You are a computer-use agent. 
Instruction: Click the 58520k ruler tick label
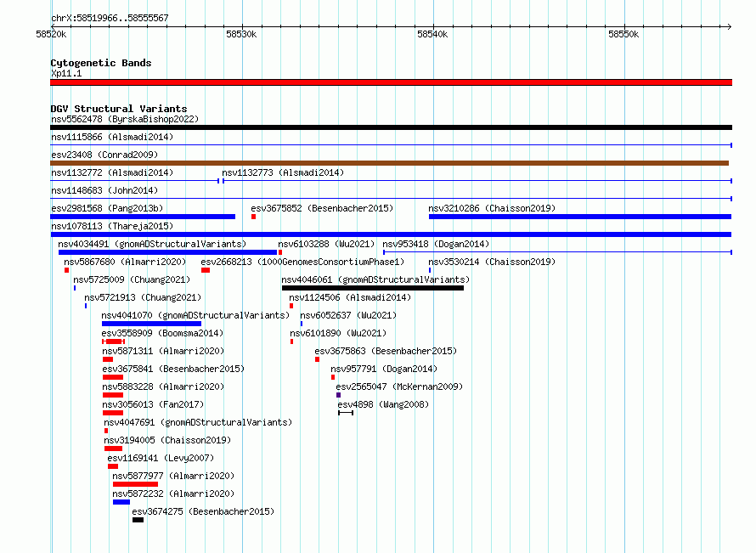coord(51,34)
